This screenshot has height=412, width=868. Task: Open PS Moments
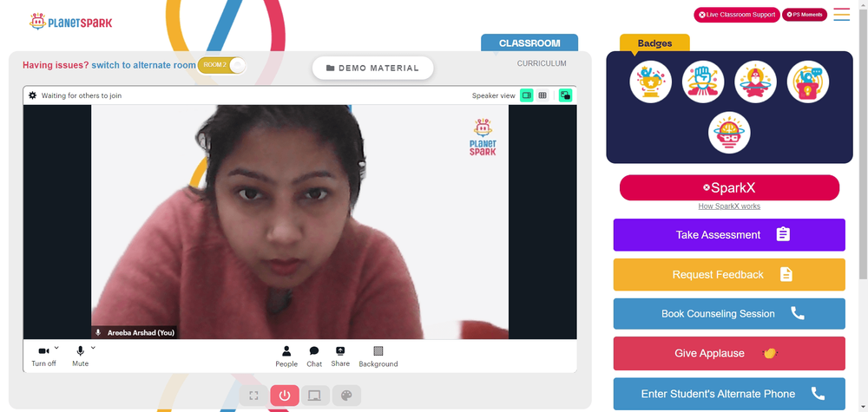click(x=805, y=15)
